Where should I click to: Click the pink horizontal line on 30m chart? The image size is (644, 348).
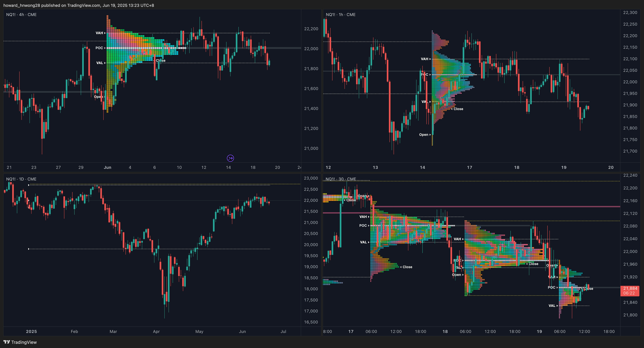(x=500, y=207)
